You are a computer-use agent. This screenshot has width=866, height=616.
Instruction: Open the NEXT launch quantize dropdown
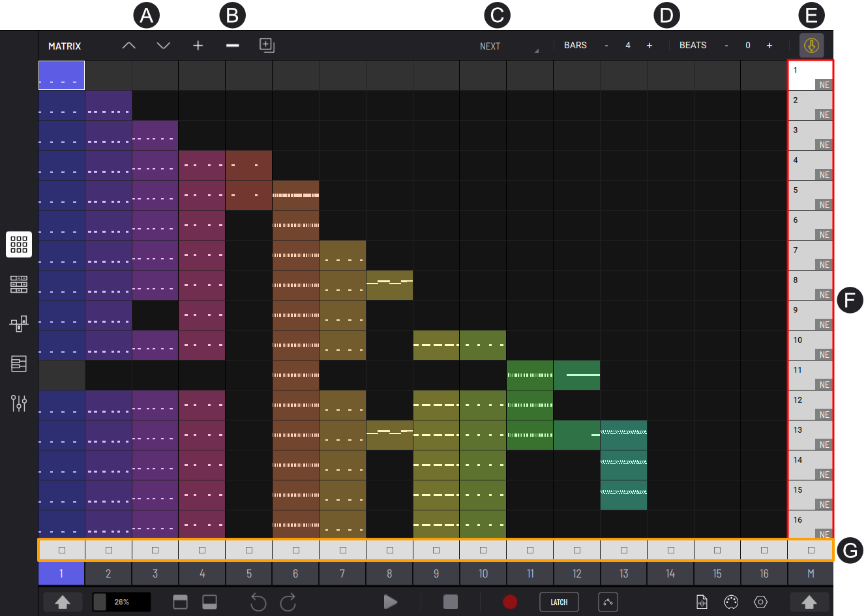(x=509, y=46)
